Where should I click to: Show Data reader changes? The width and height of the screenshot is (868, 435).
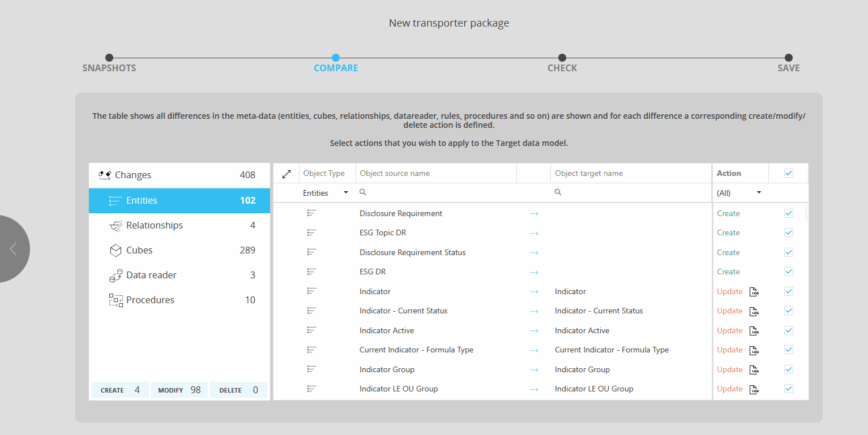point(179,275)
